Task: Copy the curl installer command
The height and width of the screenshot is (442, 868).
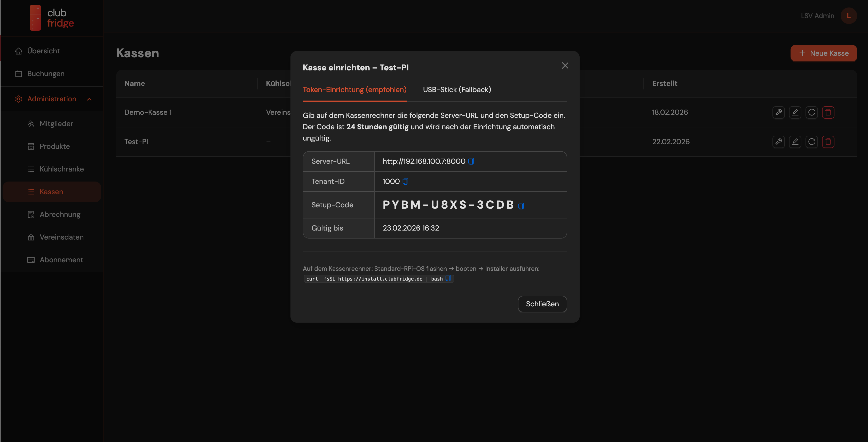Action: (x=448, y=279)
